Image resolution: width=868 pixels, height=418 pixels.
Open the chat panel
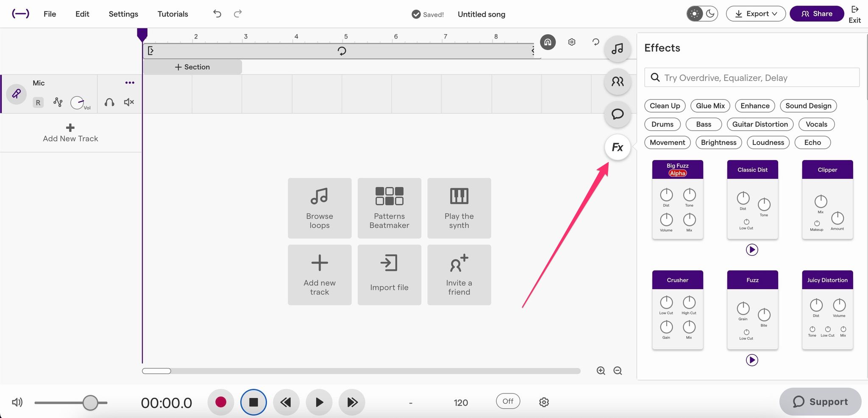(617, 114)
